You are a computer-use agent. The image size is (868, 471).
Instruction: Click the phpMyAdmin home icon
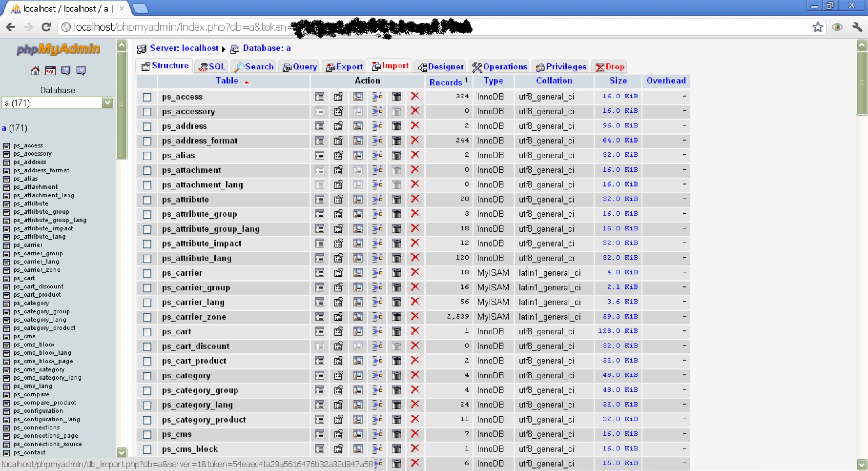pyautogui.click(x=35, y=71)
